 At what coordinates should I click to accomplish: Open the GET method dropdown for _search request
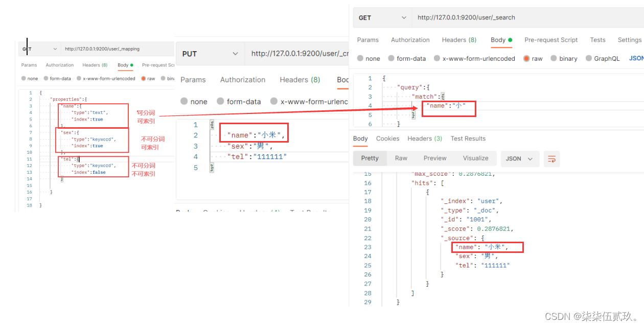(382, 17)
